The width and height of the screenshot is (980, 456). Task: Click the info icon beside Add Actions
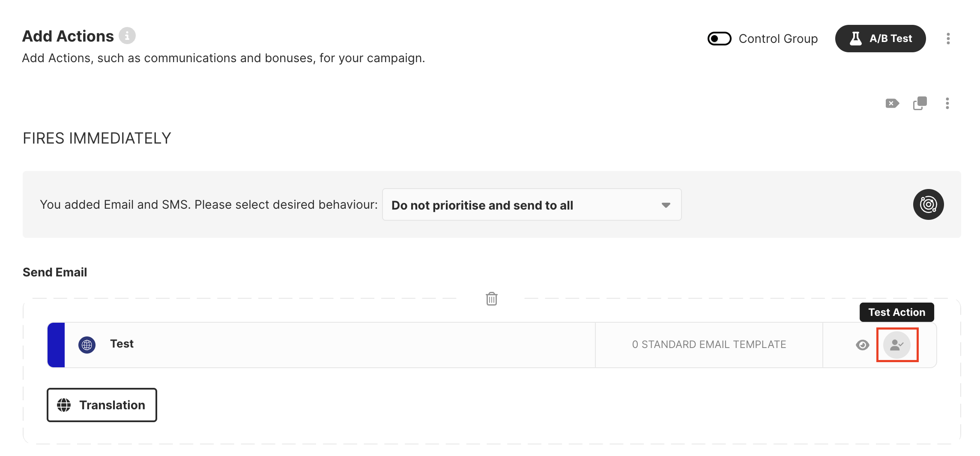[x=127, y=36]
